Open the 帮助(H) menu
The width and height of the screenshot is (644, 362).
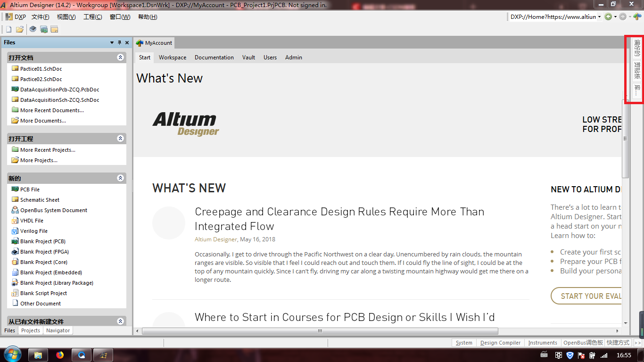coord(148,16)
